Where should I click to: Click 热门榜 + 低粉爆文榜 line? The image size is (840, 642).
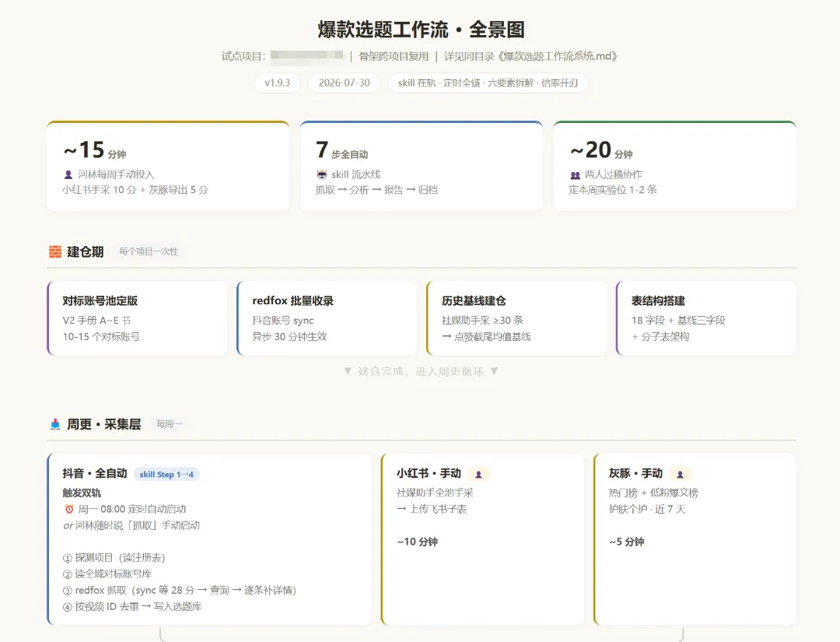pyautogui.click(x=653, y=493)
